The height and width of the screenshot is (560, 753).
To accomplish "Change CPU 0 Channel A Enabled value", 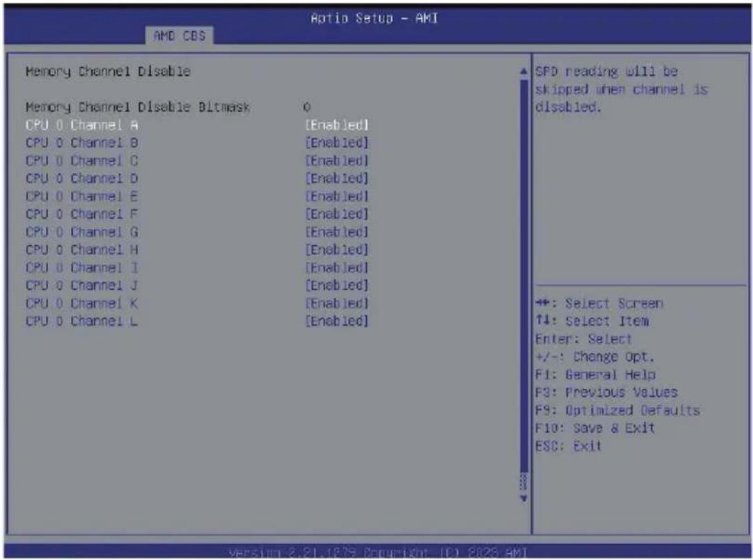I will coord(337,125).
